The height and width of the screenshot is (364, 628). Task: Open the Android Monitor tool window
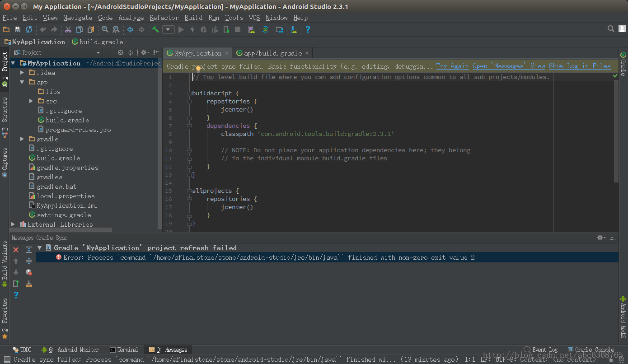point(70,350)
